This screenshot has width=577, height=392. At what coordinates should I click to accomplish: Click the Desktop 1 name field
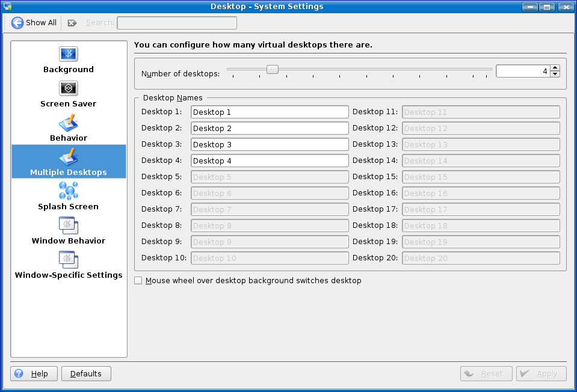270,112
